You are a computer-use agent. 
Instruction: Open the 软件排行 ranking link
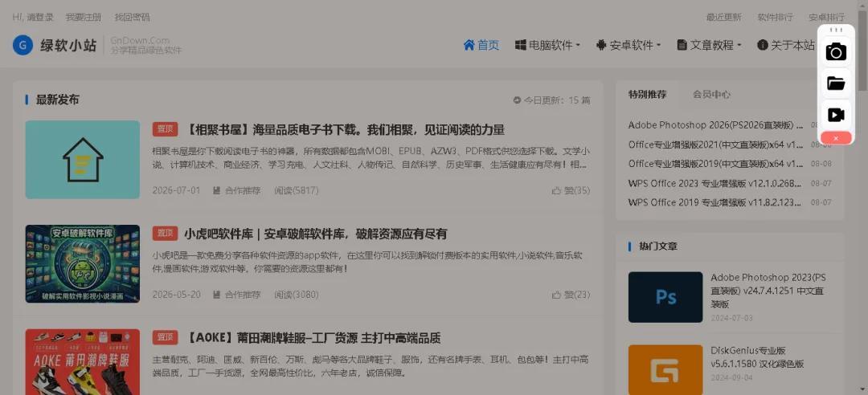pyautogui.click(x=775, y=17)
